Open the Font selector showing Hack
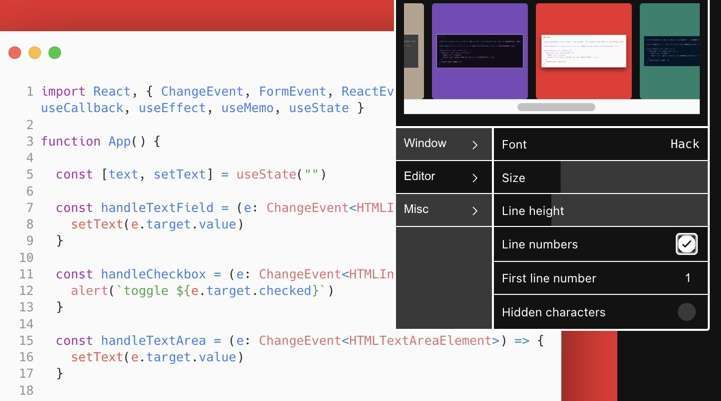This screenshot has height=401, width=721. pyautogui.click(x=600, y=144)
